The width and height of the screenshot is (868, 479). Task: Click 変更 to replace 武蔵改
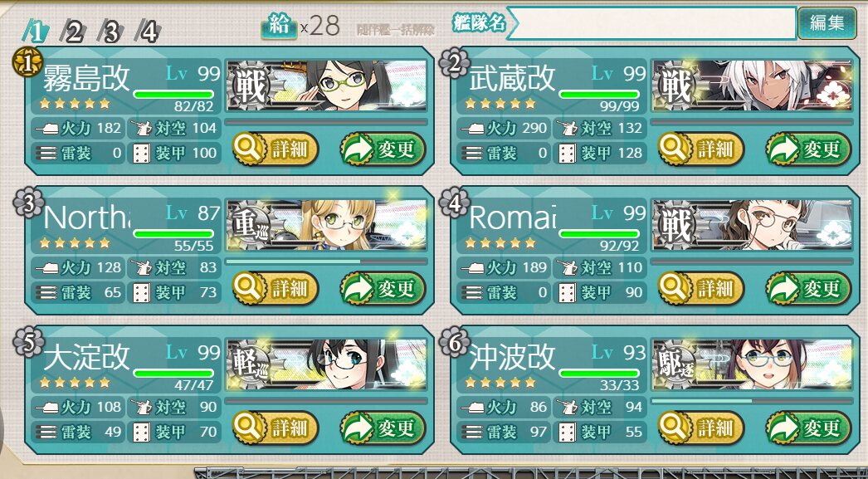tap(809, 149)
